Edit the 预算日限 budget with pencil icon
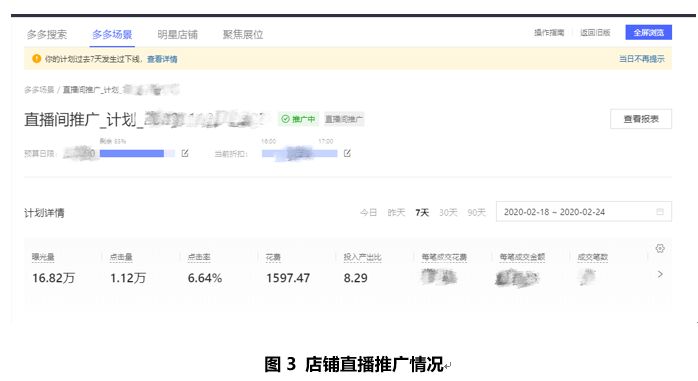This screenshot has width=698, height=381. [185, 153]
